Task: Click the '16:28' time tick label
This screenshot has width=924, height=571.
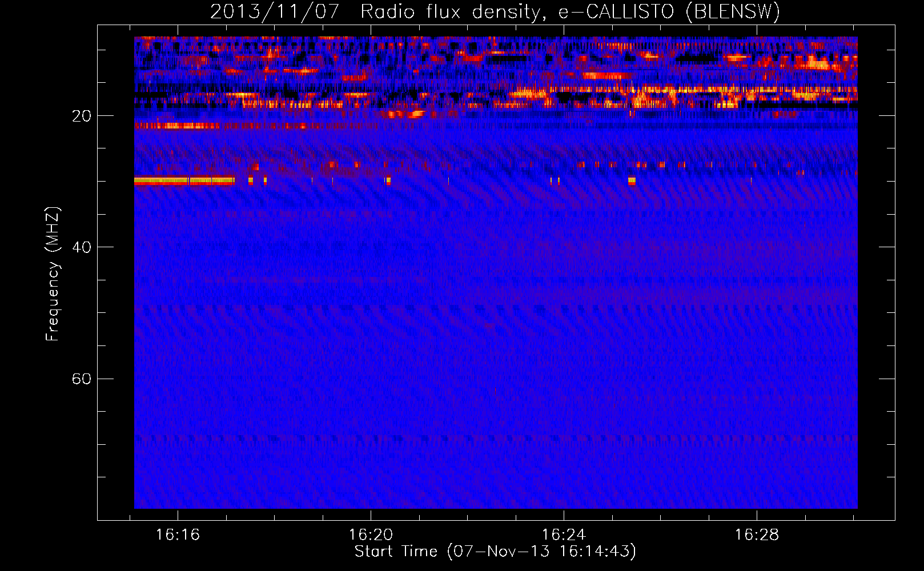Action: pos(757,535)
